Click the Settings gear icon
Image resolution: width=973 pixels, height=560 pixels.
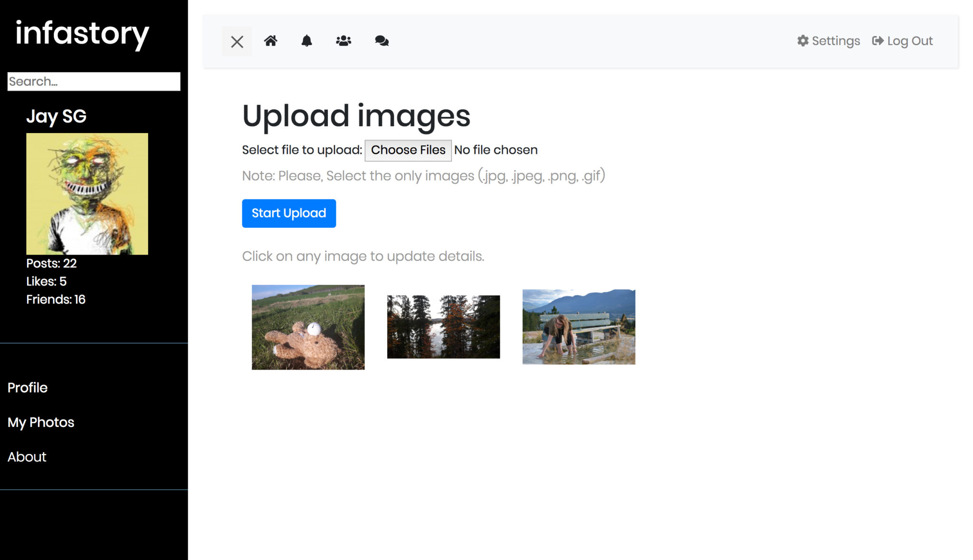coord(803,41)
